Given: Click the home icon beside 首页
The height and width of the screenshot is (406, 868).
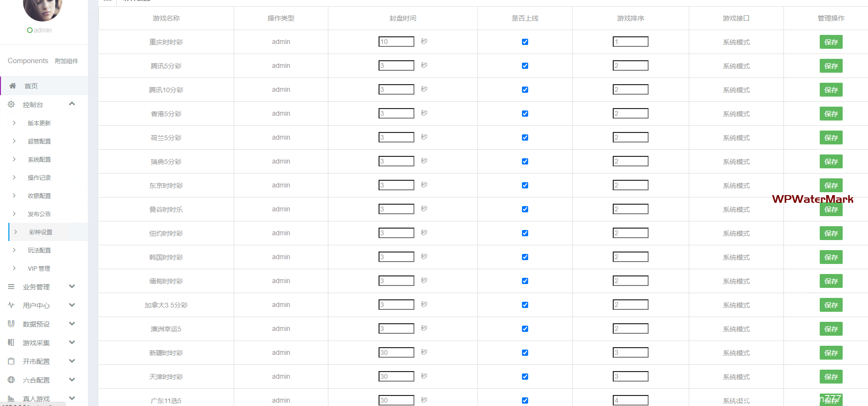Looking at the screenshot, I should tap(13, 86).
